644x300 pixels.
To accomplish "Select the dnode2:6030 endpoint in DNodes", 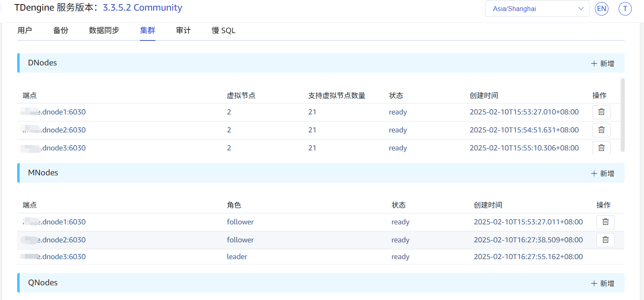I will (x=54, y=130).
